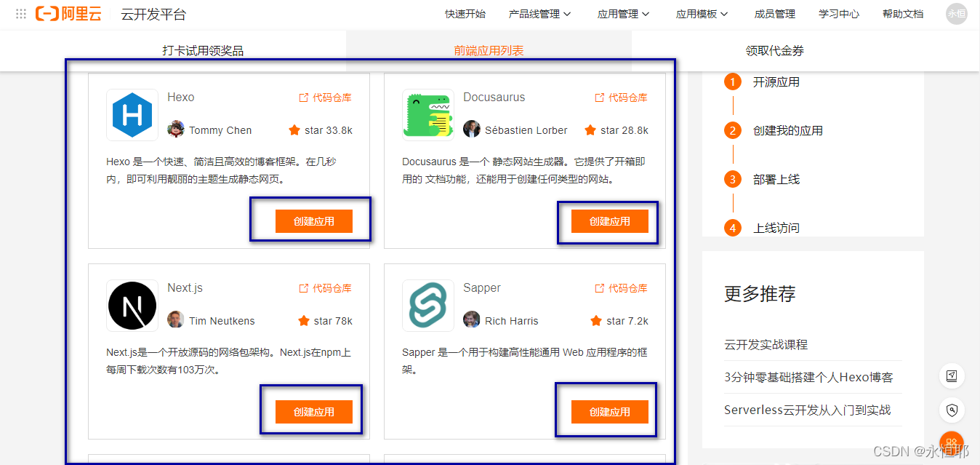
Task: Expand the 应用模板 dropdown menu
Action: pyautogui.click(x=702, y=14)
